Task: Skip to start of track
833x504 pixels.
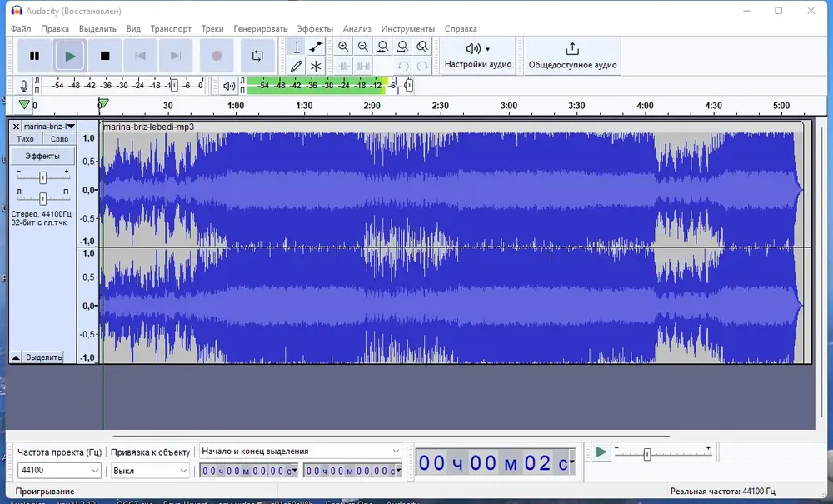Action: 140,56
